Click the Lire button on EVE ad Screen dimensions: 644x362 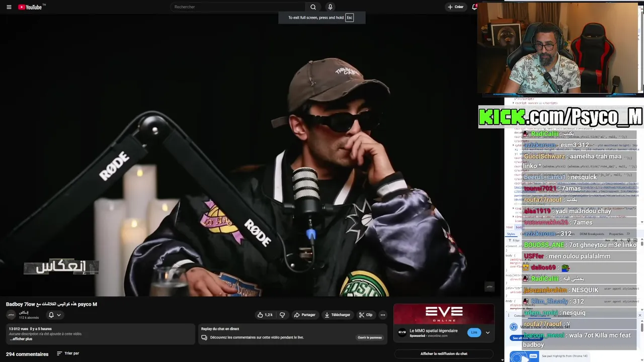[474, 332]
